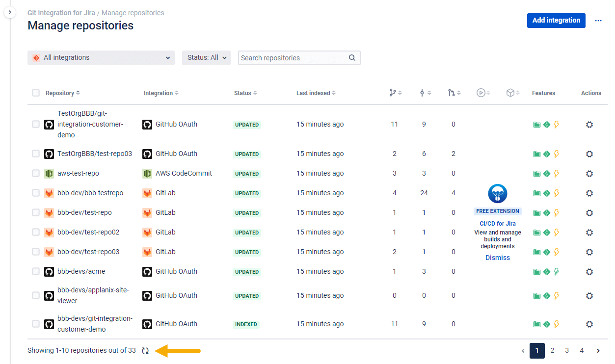Open settings gear for TestOrgBBB/git-integration-customer-demo

click(589, 125)
